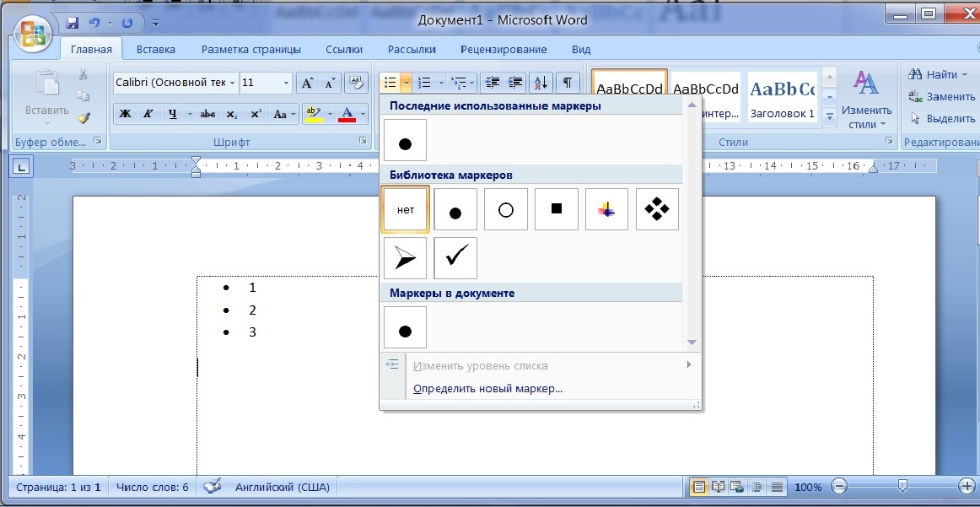Screen dimensions: 980x507
Task: Toggle subscript formatting x₂
Action: (231, 114)
